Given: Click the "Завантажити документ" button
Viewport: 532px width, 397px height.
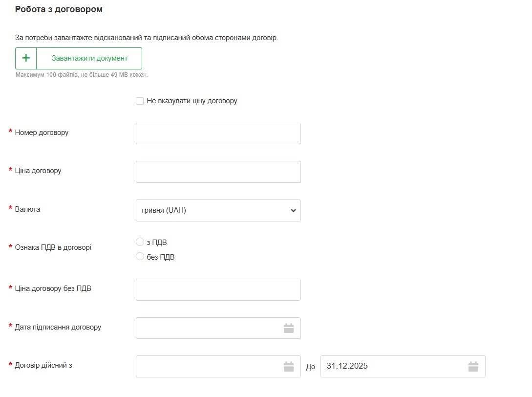Looking at the screenshot, I should [89, 58].
